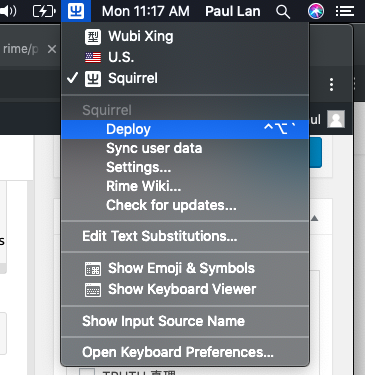Click the user avatar profile icon
Screen dimensions: 365x375
pyautogui.click(x=336, y=119)
